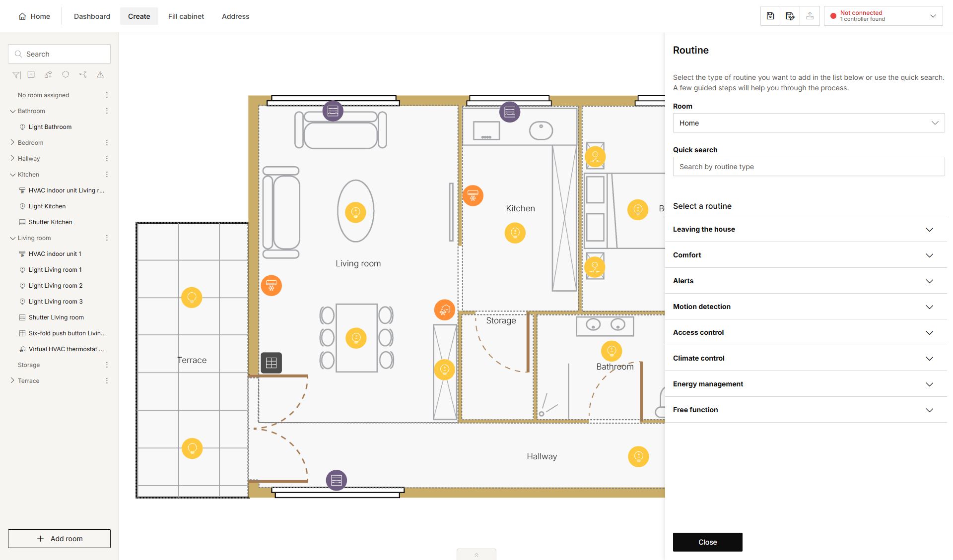Click the add routine shapes icon
953x560 pixels.
[x=48, y=74]
